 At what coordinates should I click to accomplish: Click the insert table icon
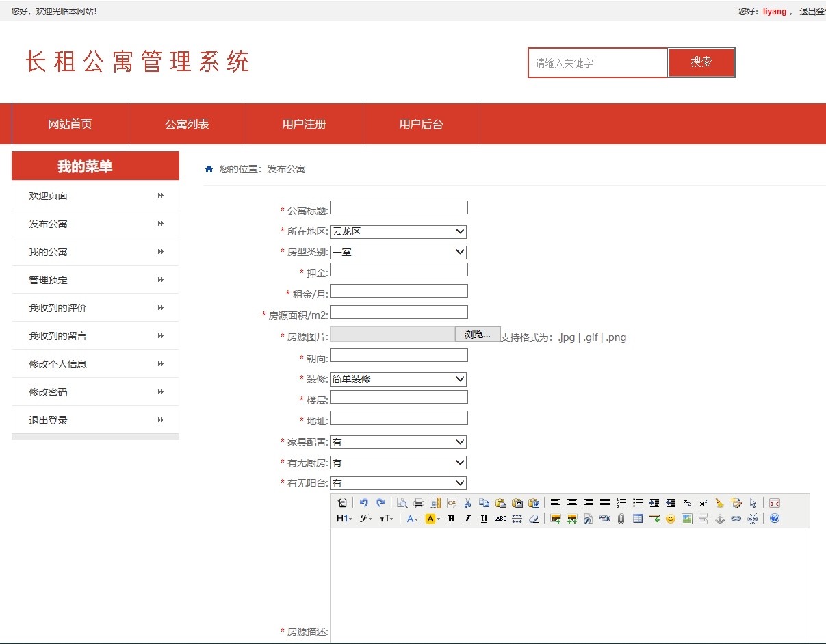click(x=638, y=519)
